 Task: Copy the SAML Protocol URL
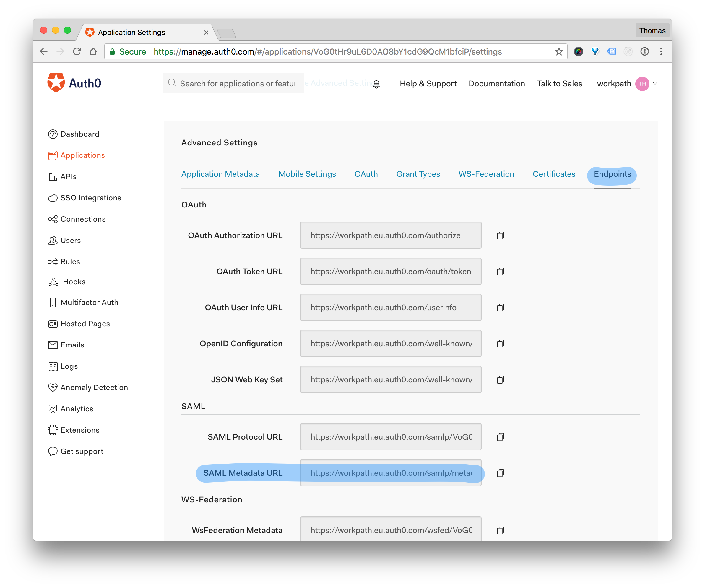click(500, 437)
